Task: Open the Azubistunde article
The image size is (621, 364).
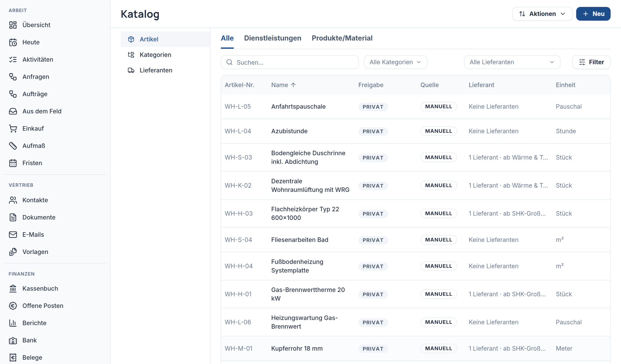Action: point(289,131)
